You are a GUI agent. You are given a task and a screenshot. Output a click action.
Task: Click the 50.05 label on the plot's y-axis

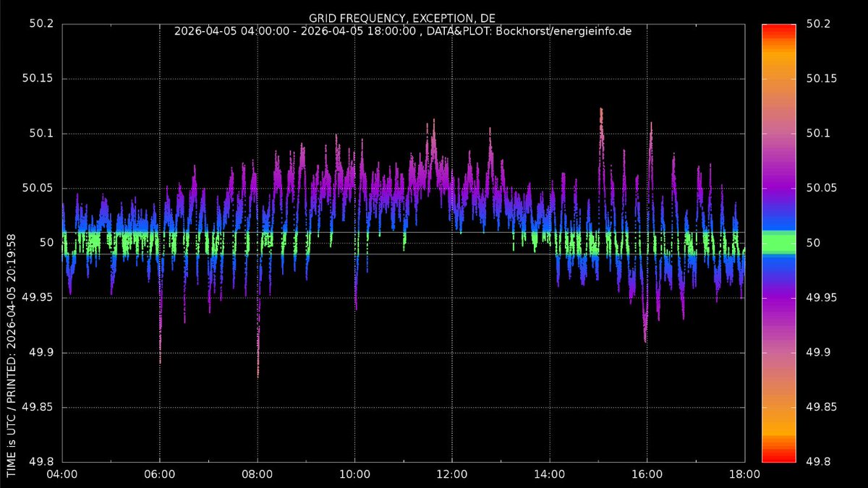pyautogui.click(x=39, y=188)
